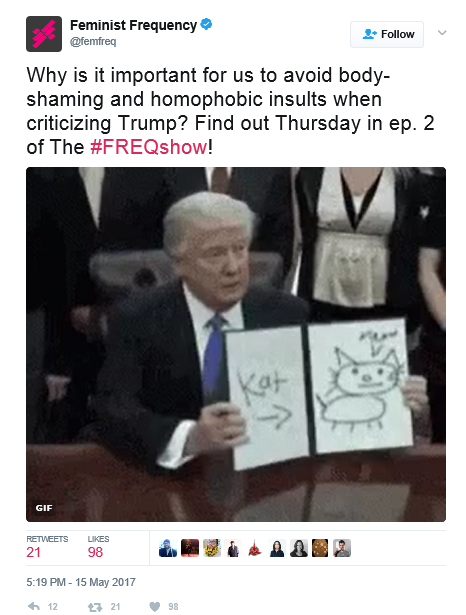This screenshot has height=615, width=466.
Task: View the 98 likes list
Action: (98, 547)
